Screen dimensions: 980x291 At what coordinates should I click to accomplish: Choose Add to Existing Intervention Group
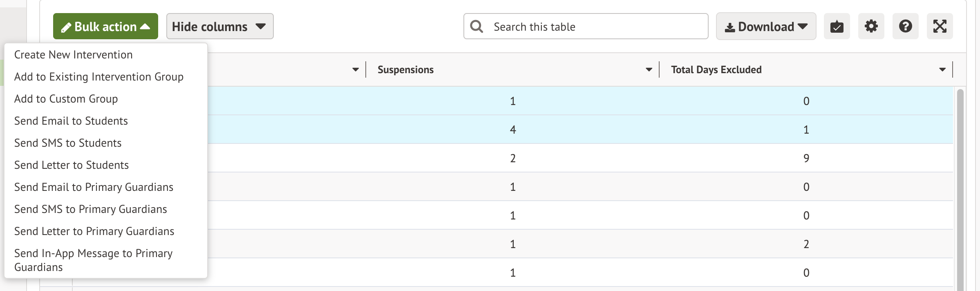pos(99,77)
